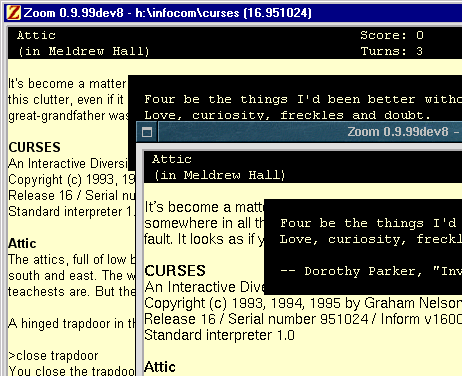The image size is (462, 376).
Task: Click 'great-grandfather was' line in back window
Action: [x=68, y=116]
